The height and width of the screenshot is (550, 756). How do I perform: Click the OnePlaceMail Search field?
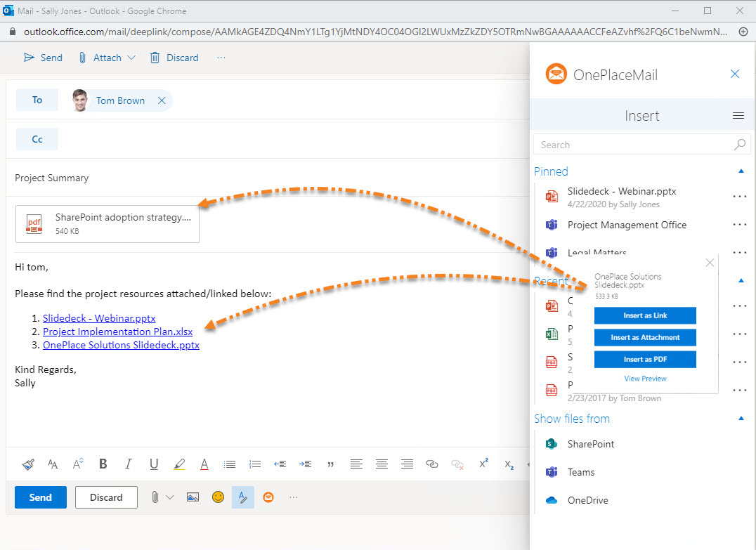(641, 145)
